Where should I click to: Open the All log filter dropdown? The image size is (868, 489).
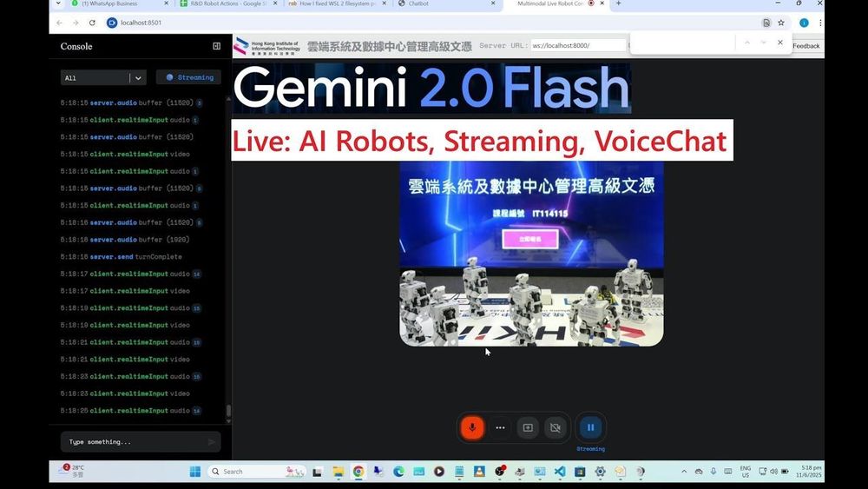click(103, 78)
